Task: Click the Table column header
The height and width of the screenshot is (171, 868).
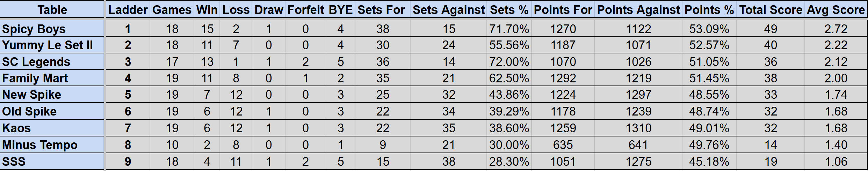Action: [52, 10]
